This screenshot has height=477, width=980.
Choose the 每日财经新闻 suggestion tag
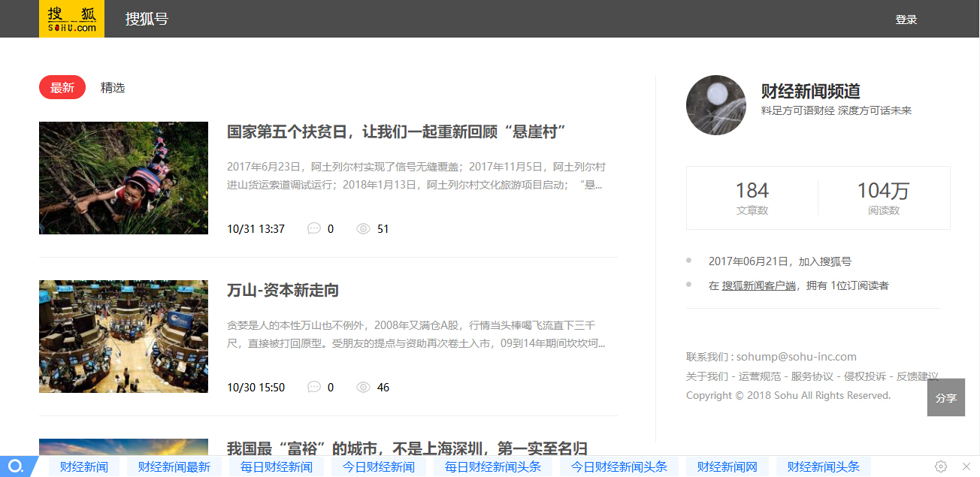pyautogui.click(x=277, y=466)
